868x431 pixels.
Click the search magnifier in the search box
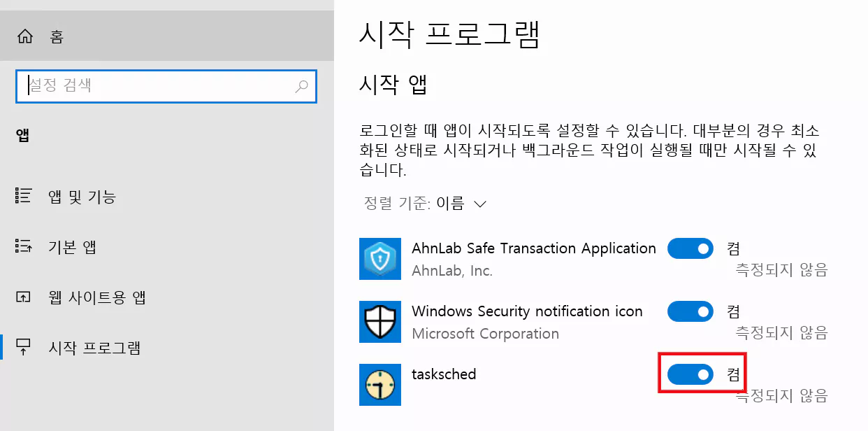tap(301, 86)
